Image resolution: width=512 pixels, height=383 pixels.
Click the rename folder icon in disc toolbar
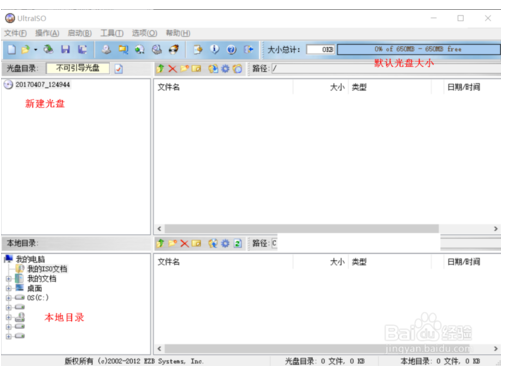[196, 69]
